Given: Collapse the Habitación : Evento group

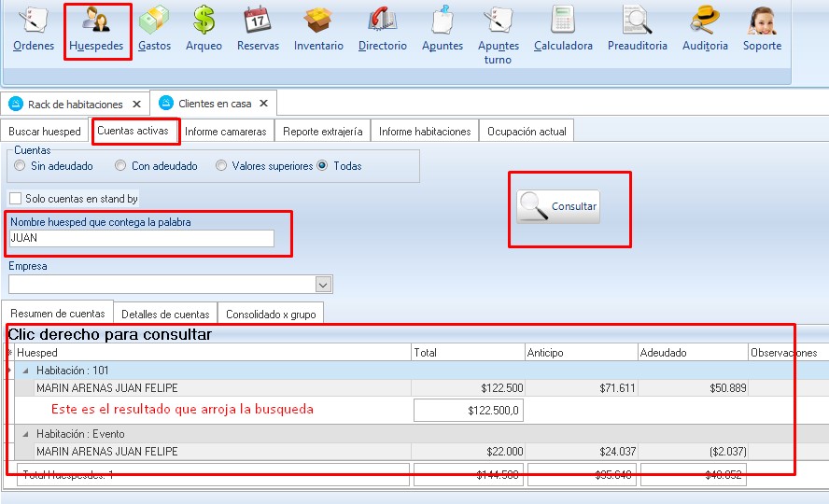Looking at the screenshot, I should pos(25,434).
